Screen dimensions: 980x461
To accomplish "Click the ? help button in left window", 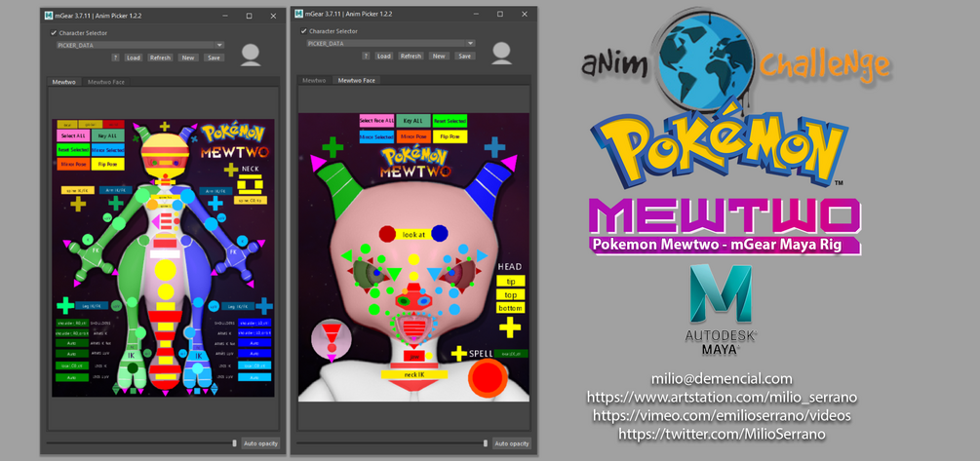I will [116, 58].
